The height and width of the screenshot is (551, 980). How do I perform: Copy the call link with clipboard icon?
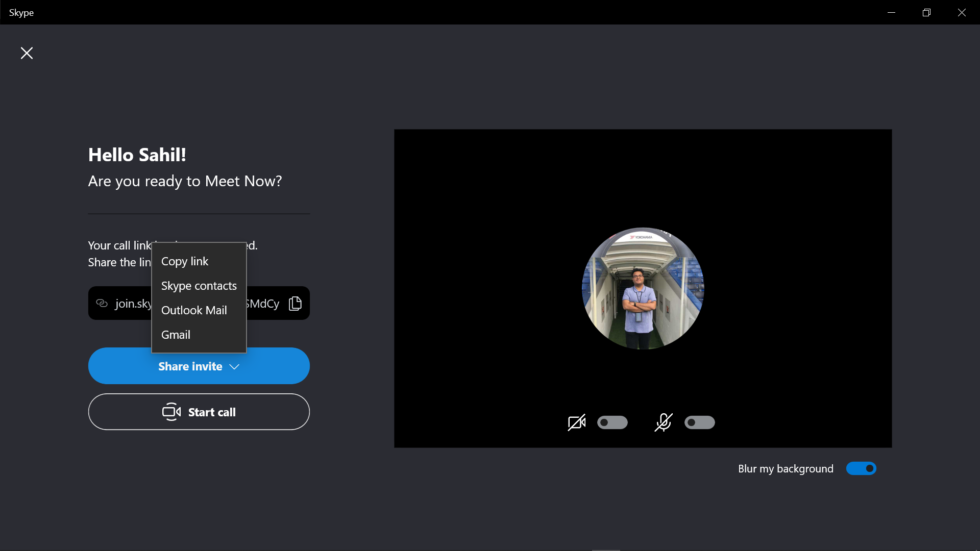tap(295, 304)
